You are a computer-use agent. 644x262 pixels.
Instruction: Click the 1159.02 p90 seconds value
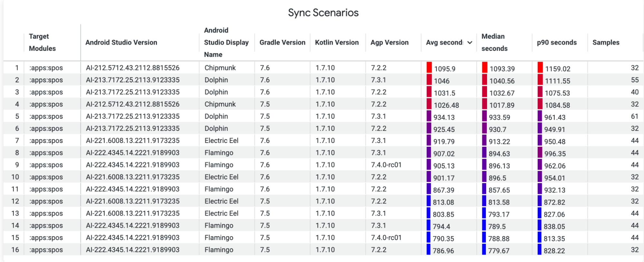[x=558, y=69]
